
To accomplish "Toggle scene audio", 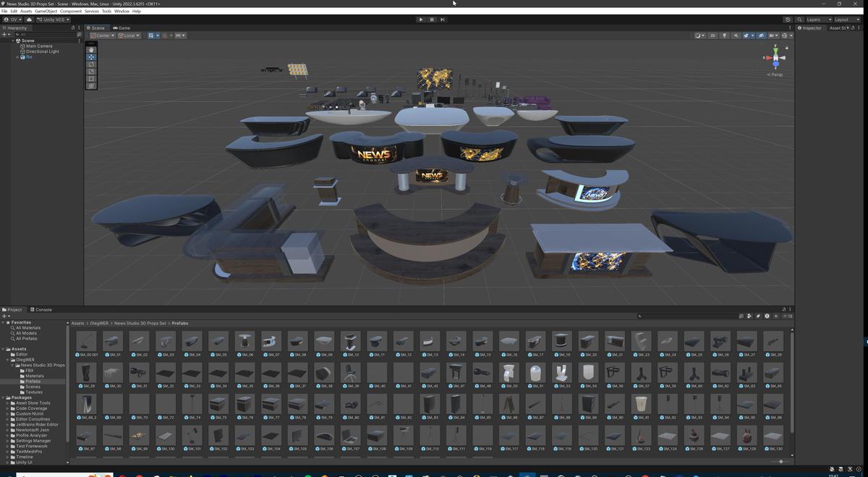I will click(x=736, y=35).
